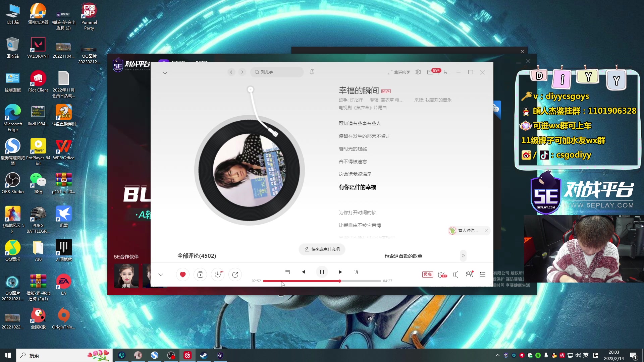Open the tray volume speaker icon
This screenshot has width=644, height=362.
point(578,355)
